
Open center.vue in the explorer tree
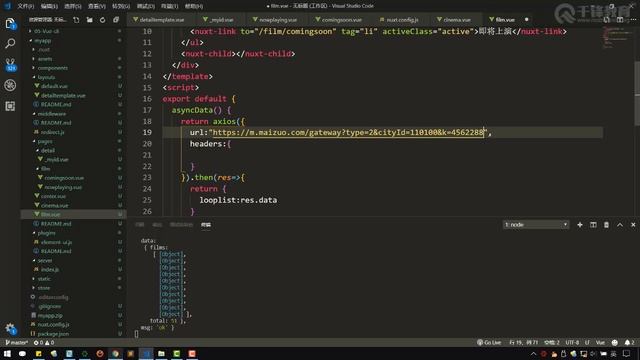pyautogui.click(x=53, y=196)
